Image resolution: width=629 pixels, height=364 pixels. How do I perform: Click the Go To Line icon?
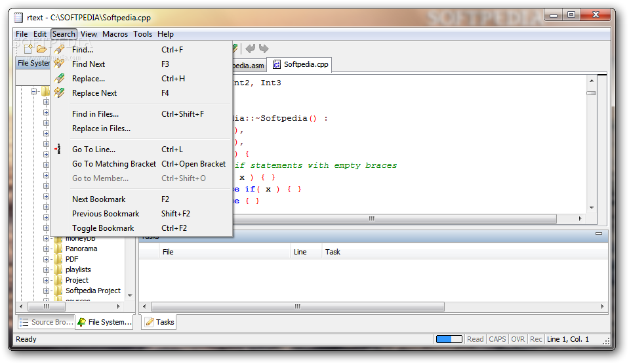coord(58,150)
